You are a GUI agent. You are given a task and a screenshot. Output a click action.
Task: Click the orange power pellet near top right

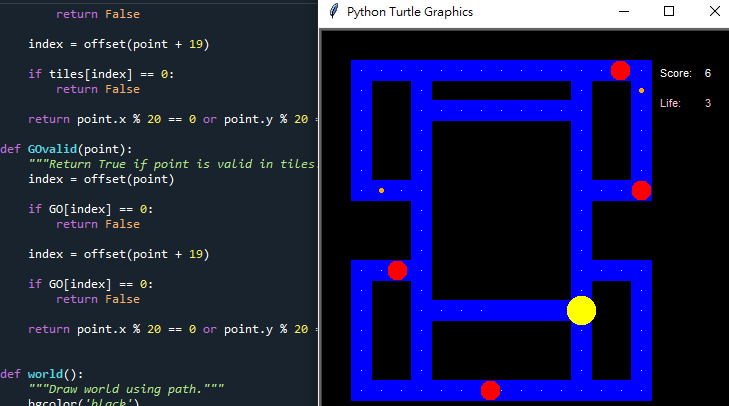tap(641, 91)
